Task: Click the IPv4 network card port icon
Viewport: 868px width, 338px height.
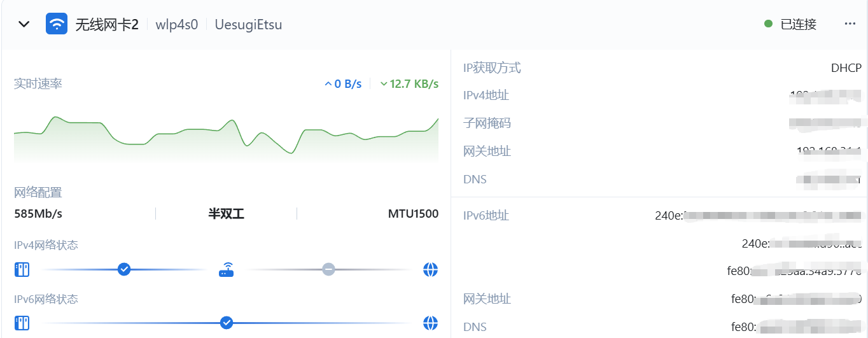Action: point(22,270)
